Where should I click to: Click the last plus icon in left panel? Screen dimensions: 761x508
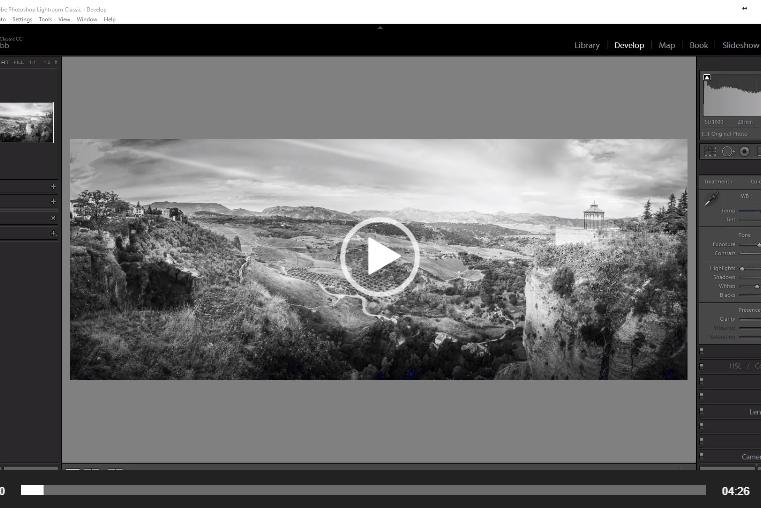coord(53,233)
